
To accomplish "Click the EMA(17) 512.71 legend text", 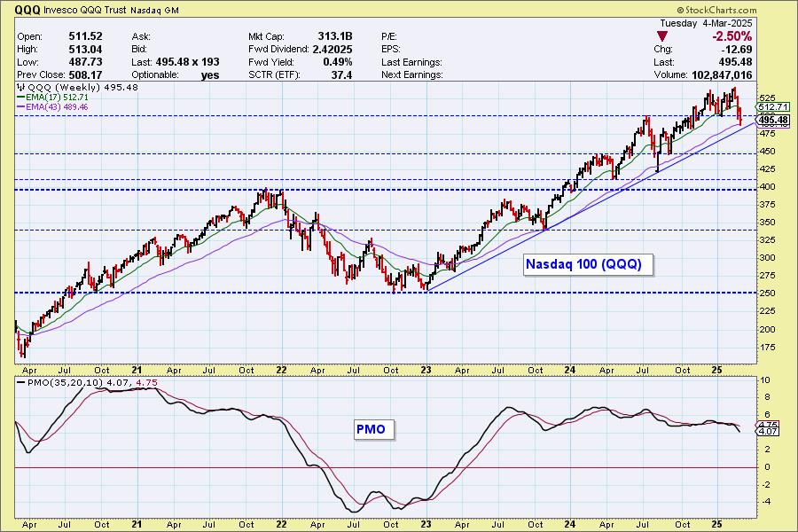I will click(57, 98).
